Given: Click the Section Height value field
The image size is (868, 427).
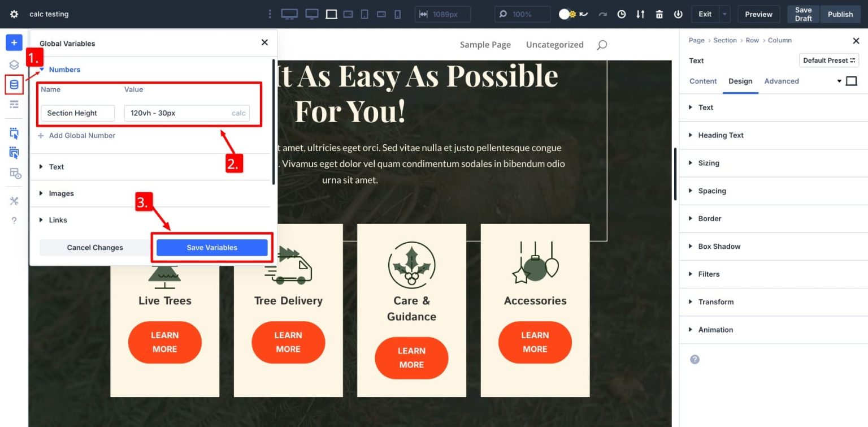Looking at the screenshot, I should 181,113.
